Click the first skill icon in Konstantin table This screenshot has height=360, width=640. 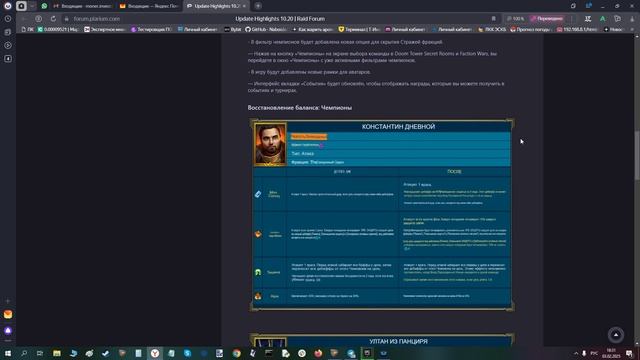[x=258, y=194]
